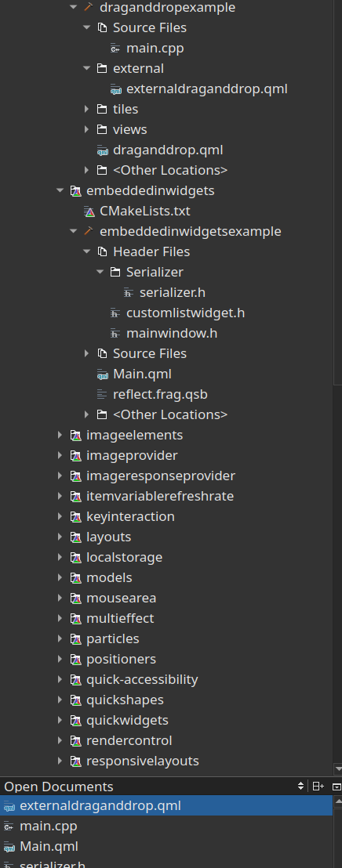Click the project tree scroll-down arrow
Viewport: 342px width, 868px height.
[337, 769]
